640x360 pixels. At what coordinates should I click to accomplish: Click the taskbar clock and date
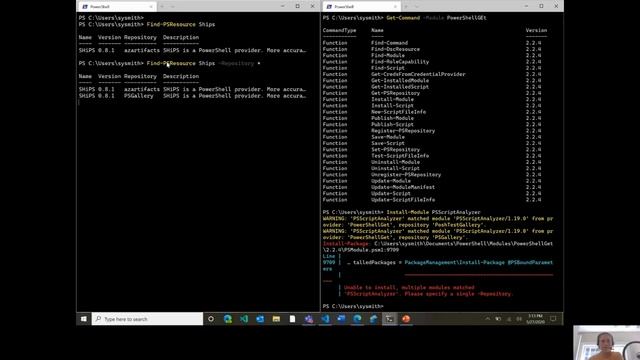coord(535,319)
